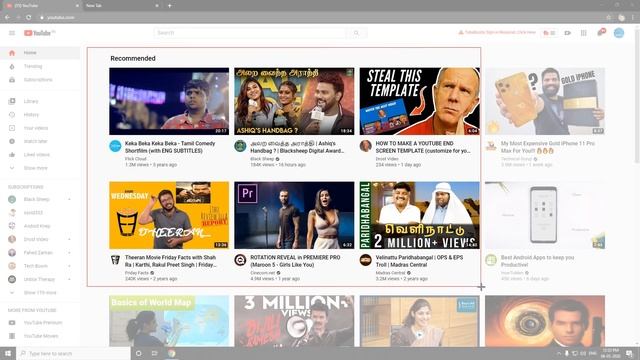Play Velinattu Paridhabangal video thumbnail
Image resolution: width=640 pixels, height=360 pixels.
pos(420,215)
